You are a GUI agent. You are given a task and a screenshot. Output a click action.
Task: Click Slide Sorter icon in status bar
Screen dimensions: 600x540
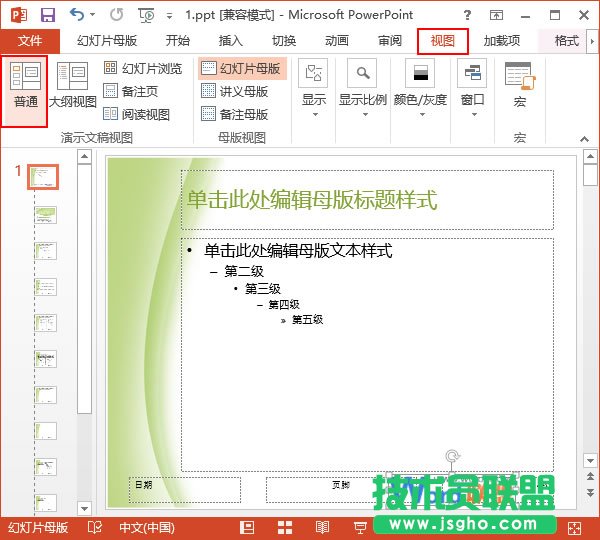click(x=285, y=528)
